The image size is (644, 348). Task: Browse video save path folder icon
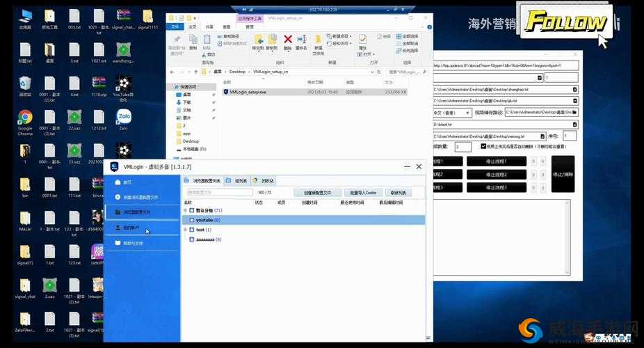click(574, 112)
